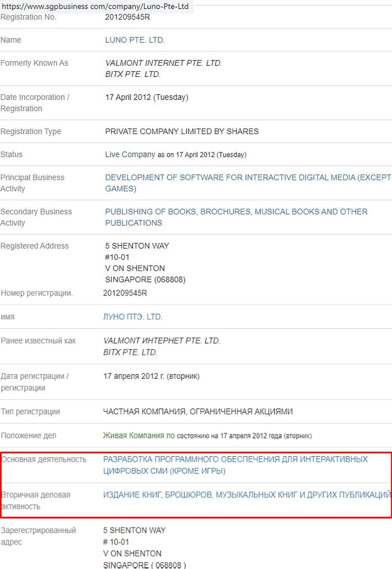Select the Основная деятельность label
Viewport: 392px width, 569px height.
coord(44,459)
